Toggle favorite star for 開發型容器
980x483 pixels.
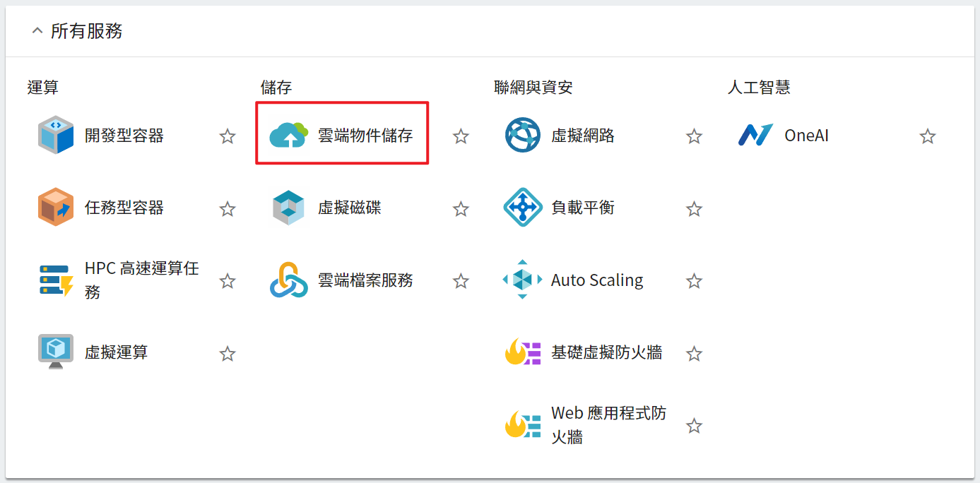click(x=228, y=136)
